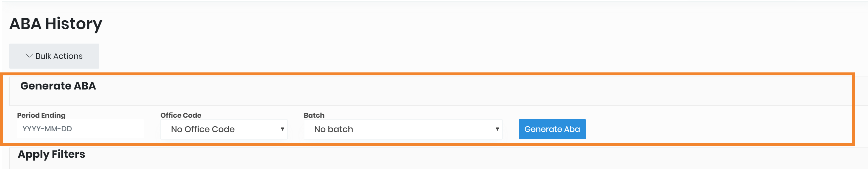Click the Generate ABA section header
Viewport: 868px width, 169px height.
(58, 86)
